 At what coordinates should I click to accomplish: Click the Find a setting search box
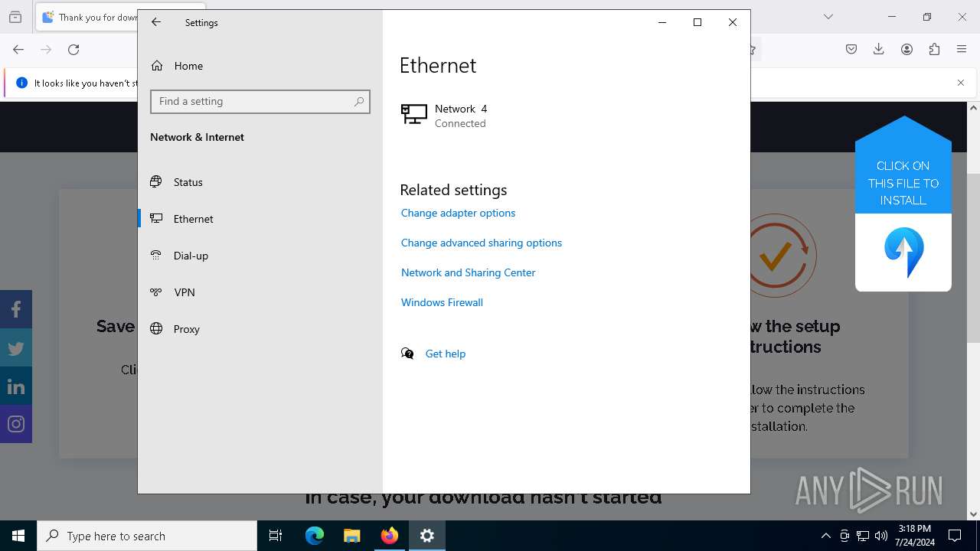point(260,102)
